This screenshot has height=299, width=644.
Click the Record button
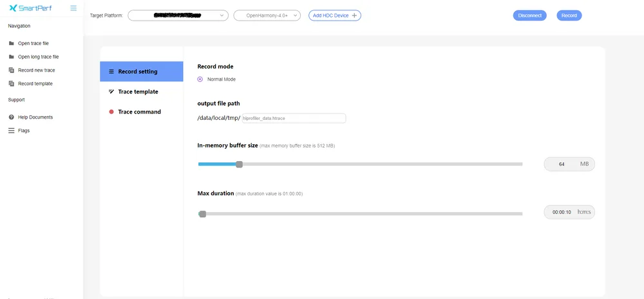click(x=569, y=15)
